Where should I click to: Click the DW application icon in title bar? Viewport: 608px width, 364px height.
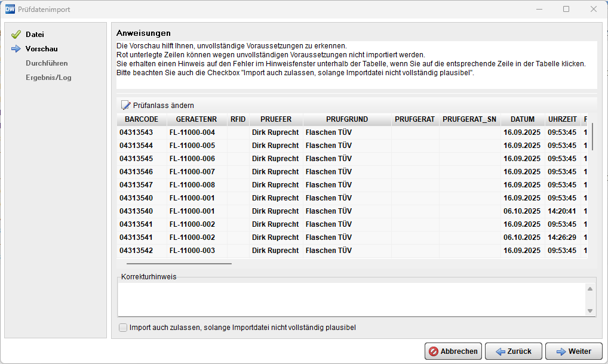pos(10,9)
